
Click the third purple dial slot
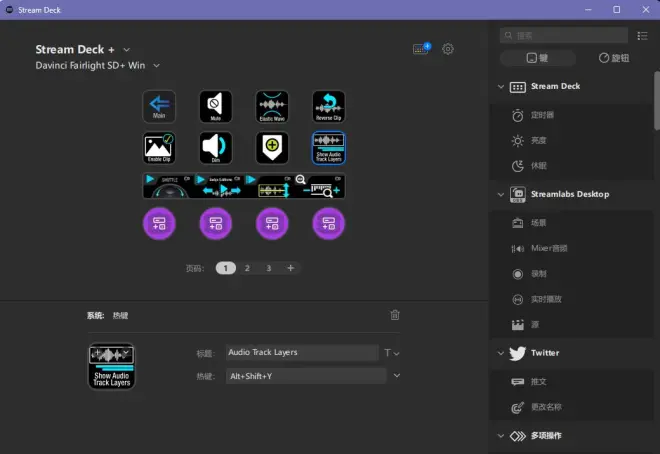(272, 223)
